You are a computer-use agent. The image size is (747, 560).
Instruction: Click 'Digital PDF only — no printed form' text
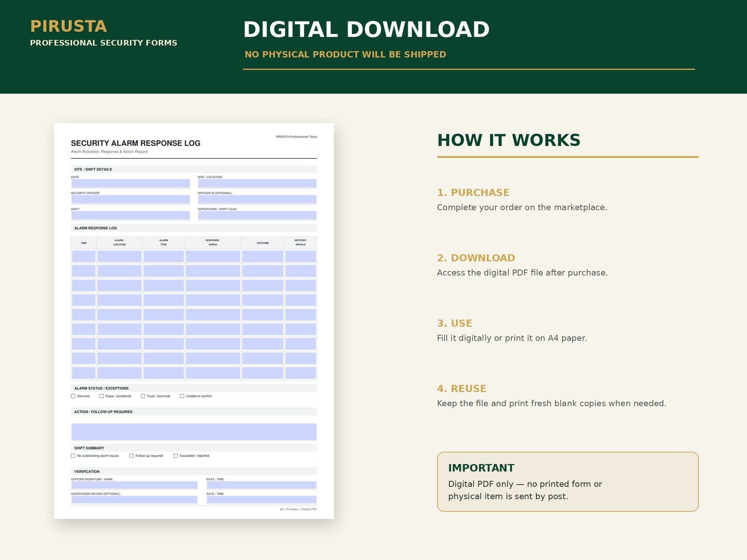pos(519,484)
